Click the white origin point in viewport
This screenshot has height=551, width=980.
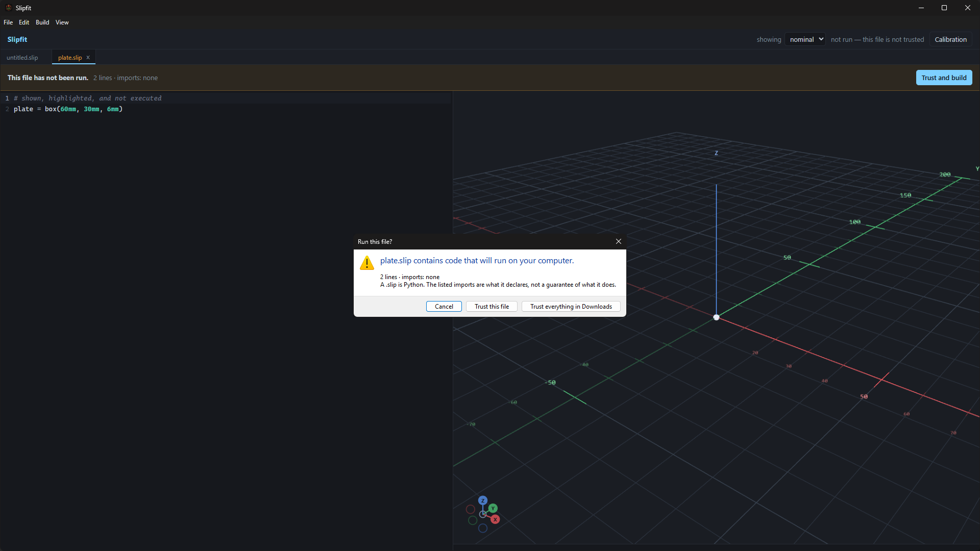click(716, 317)
